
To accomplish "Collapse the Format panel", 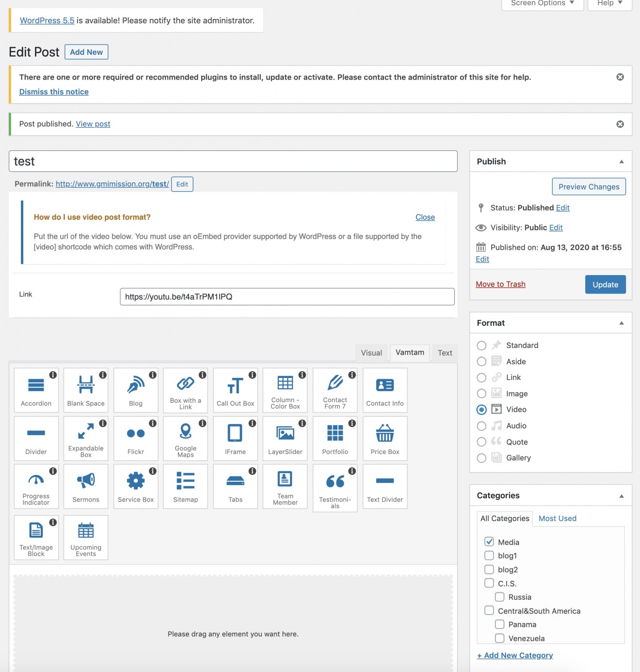I will 621,323.
